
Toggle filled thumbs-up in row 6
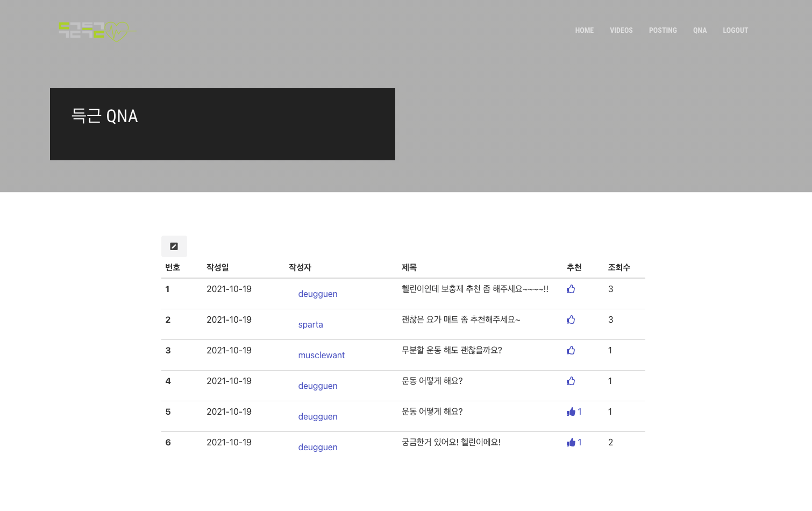(571, 442)
